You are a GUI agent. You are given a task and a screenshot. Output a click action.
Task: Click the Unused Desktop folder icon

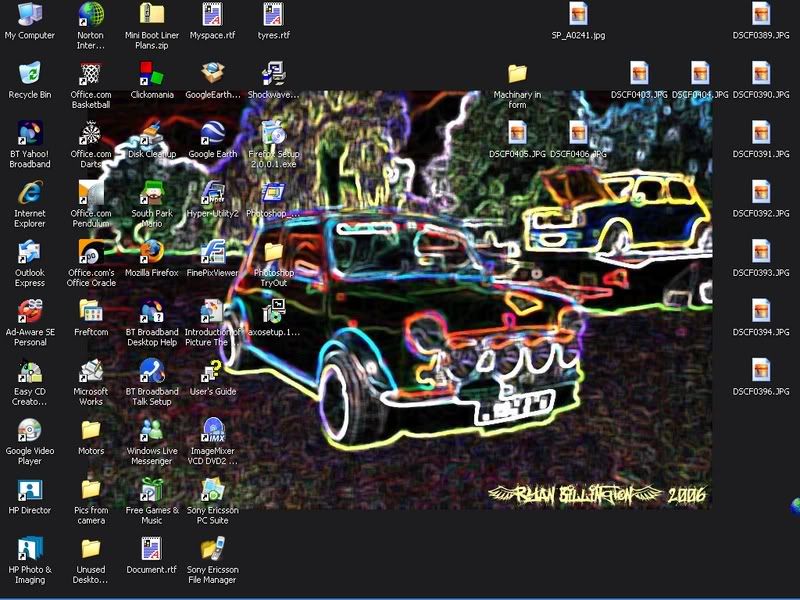coord(91,549)
